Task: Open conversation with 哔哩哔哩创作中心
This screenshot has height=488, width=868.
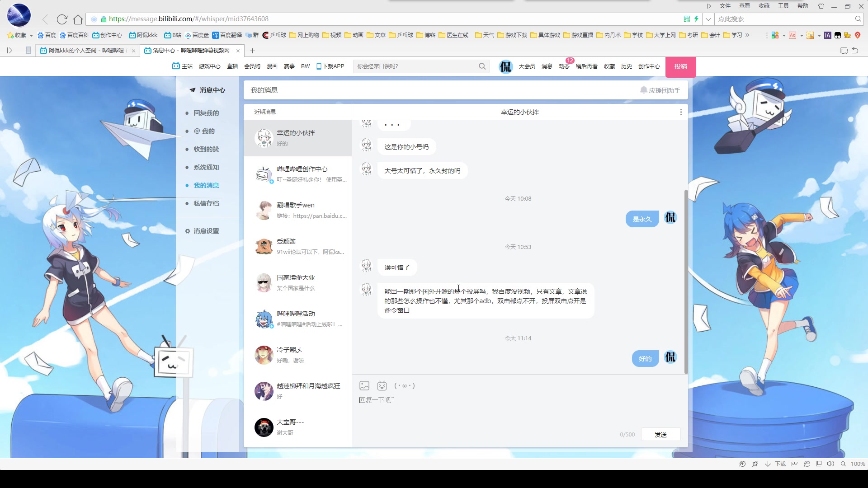Action: (297, 174)
